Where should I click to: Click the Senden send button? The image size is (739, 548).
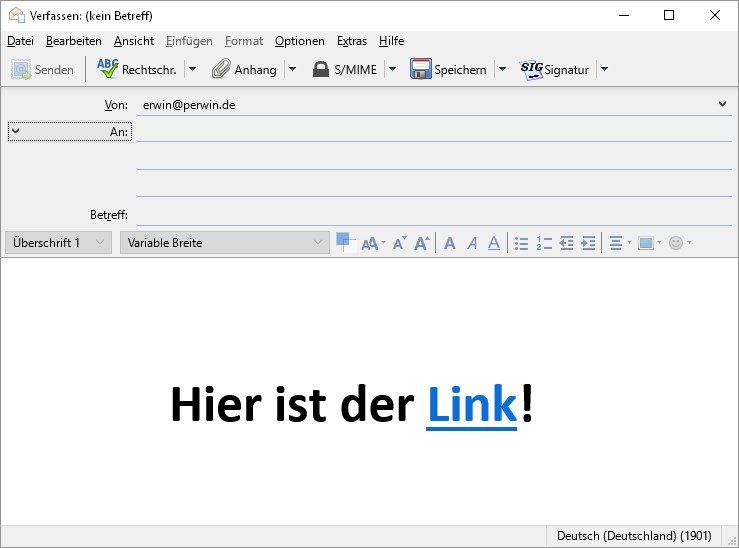tap(43, 70)
